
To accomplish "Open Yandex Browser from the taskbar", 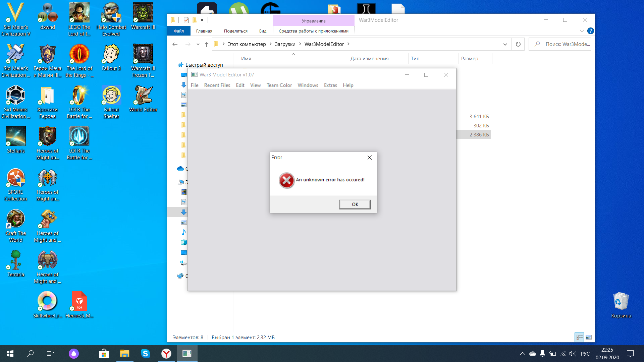I will click(166, 354).
